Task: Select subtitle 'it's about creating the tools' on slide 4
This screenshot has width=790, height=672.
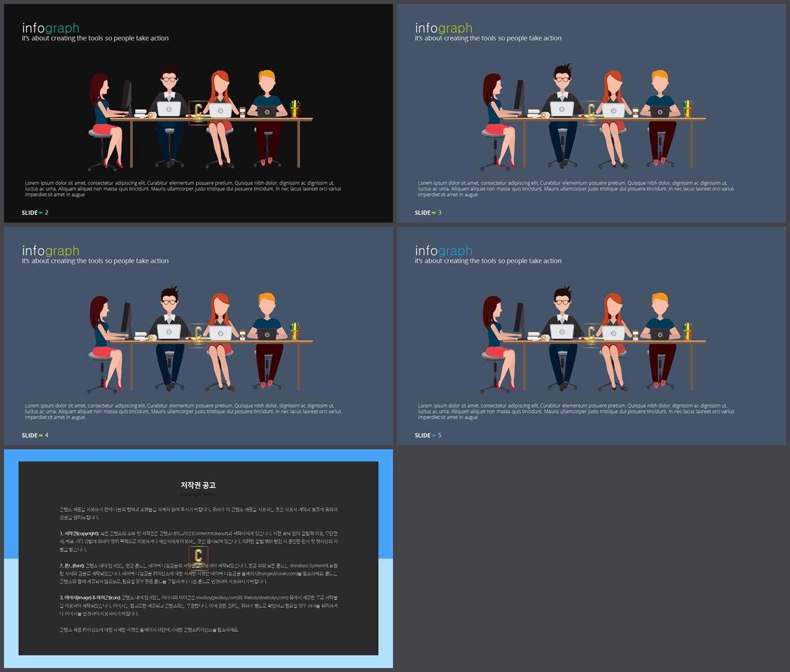Action: 95,261
